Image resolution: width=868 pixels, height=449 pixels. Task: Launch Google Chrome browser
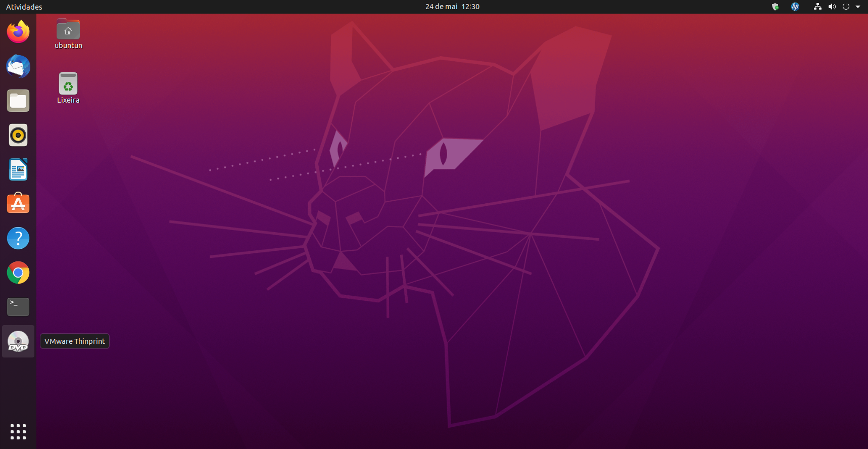tap(18, 273)
